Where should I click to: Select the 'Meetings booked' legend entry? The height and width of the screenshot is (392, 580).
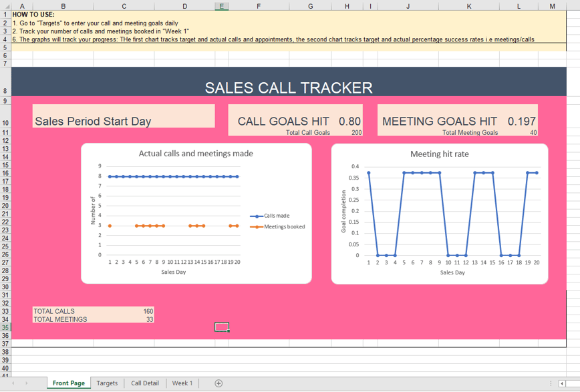277,226
